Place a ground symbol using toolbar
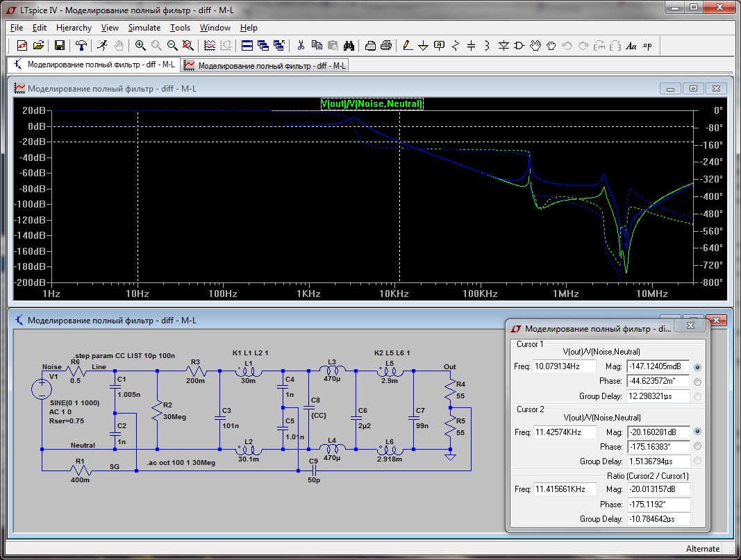The height and width of the screenshot is (560, 741). pyautogui.click(x=423, y=46)
